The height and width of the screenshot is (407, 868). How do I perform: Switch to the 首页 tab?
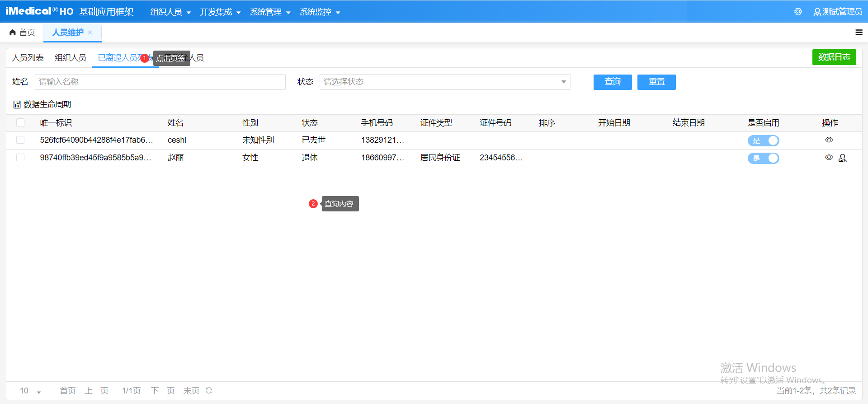(x=22, y=33)
